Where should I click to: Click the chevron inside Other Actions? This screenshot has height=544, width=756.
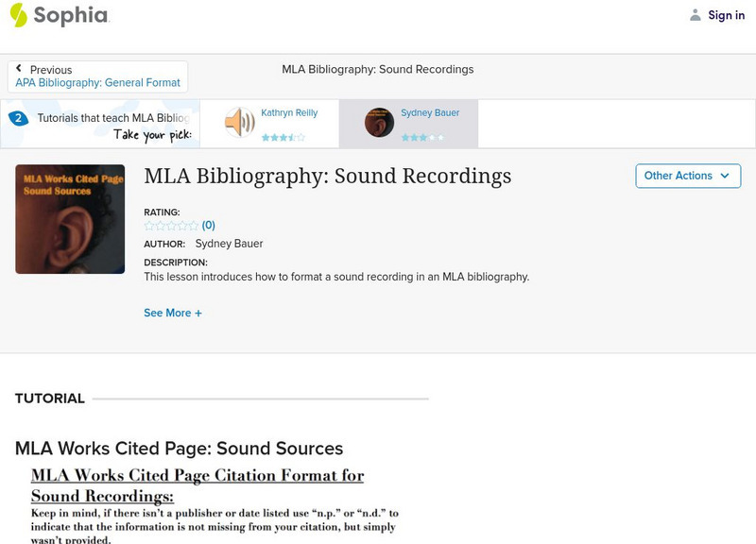[x=723, y=176]
